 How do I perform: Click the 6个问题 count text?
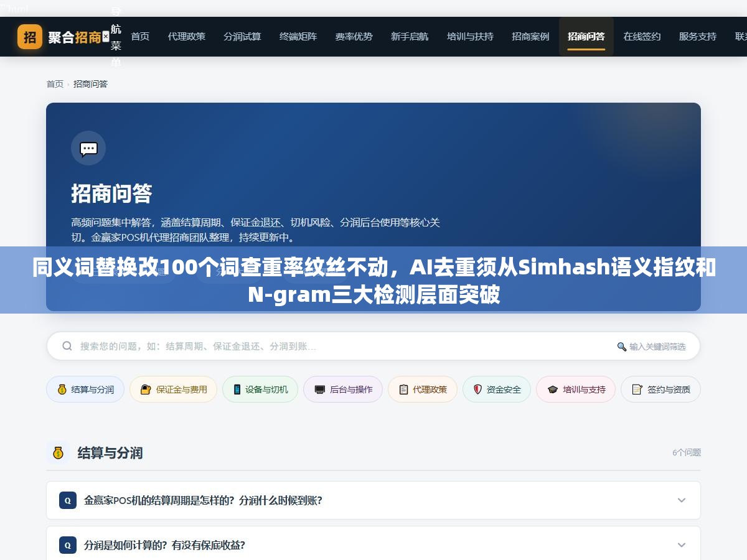[687, 452]
